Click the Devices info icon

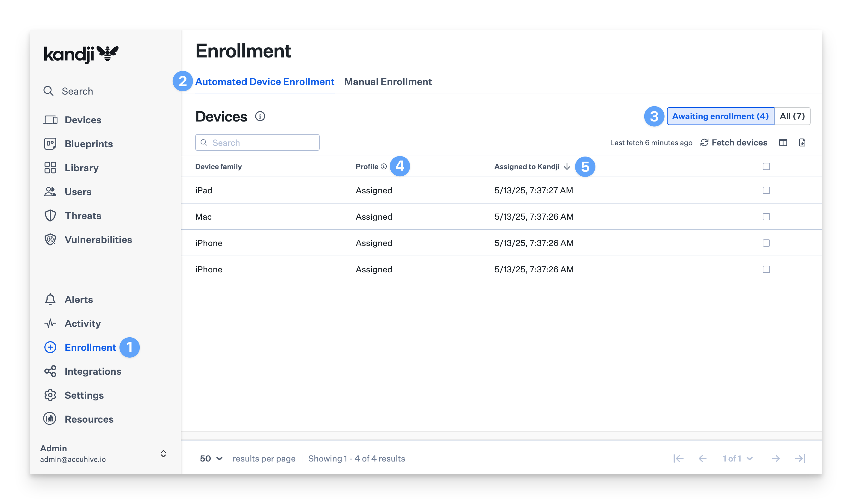pyautogui.click(x=260, y=116)
